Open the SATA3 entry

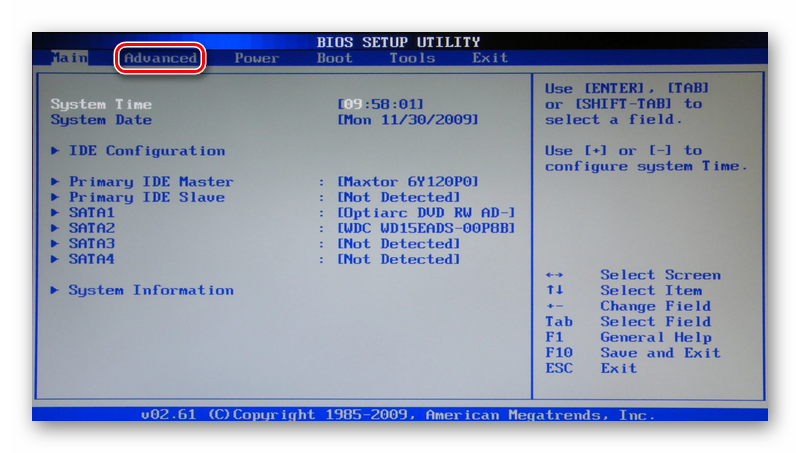click(92, 244)
